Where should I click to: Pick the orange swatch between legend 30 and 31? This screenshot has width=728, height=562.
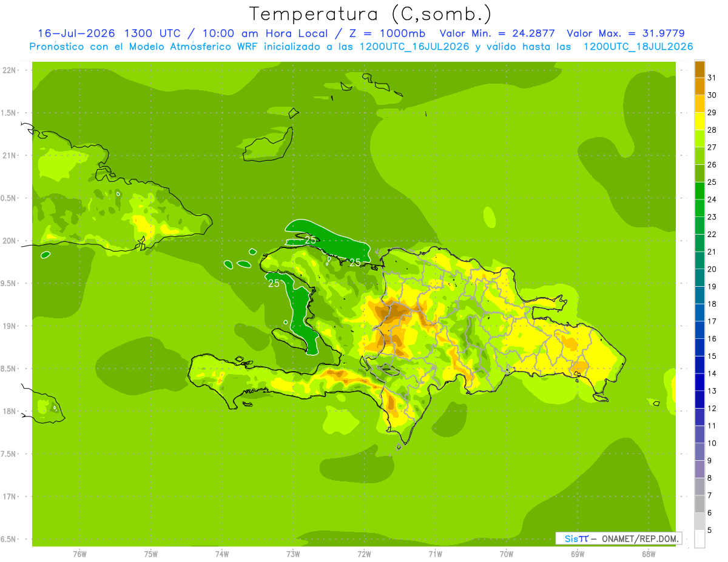click(699, 86)
